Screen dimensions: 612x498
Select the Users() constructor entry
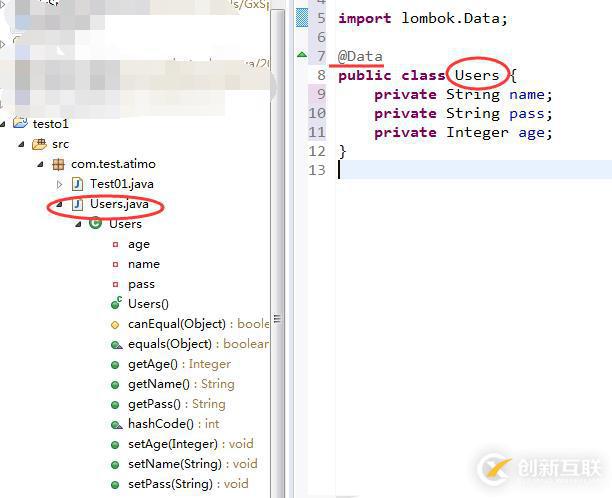pyautogui.click(x=148, y=304)
